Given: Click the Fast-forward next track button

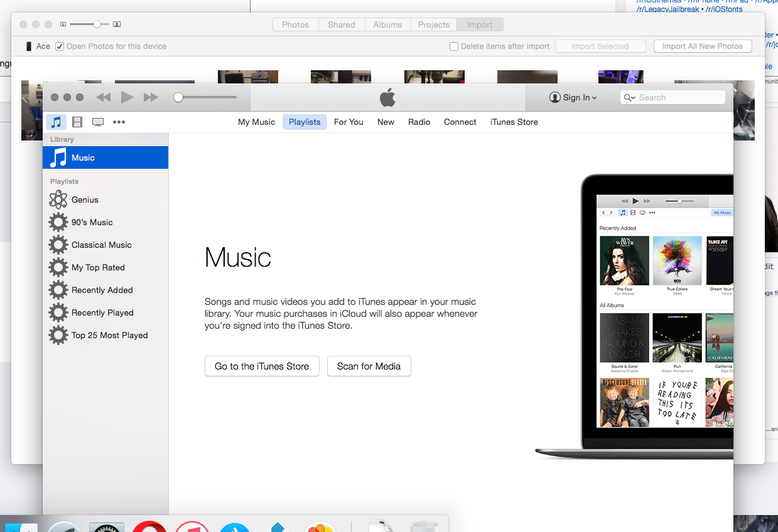Looking at the screenshot, I should [151, 97].
